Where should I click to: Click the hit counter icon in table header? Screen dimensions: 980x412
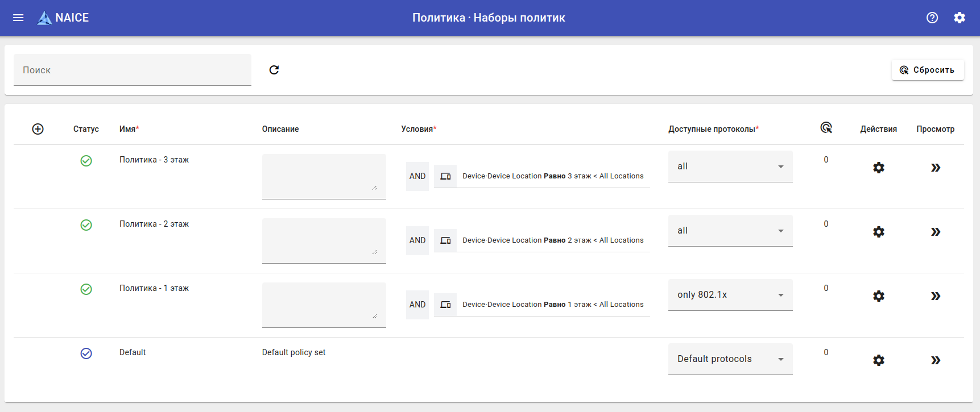826,128
